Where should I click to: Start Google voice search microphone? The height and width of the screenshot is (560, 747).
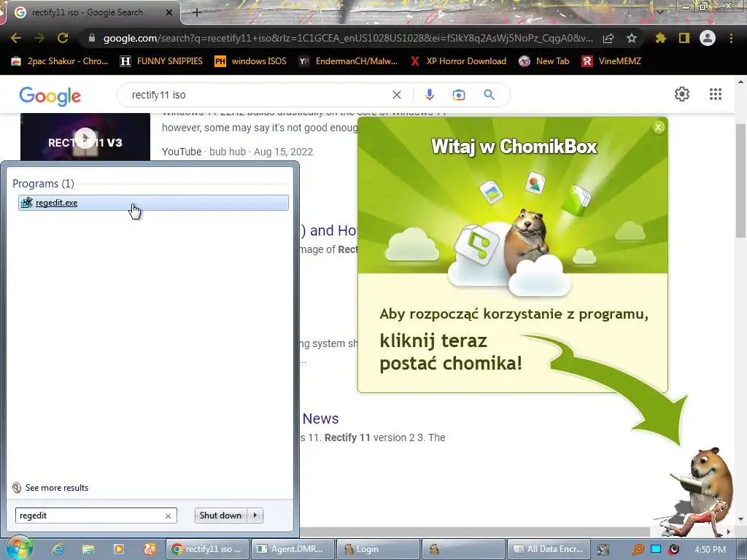click(x=429, y=95)
